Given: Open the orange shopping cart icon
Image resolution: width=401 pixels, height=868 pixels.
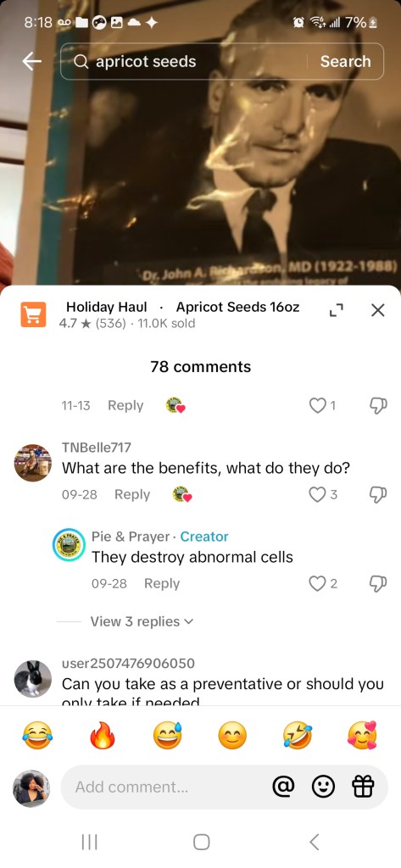Looking at the screenshot, I should point(33,314).
